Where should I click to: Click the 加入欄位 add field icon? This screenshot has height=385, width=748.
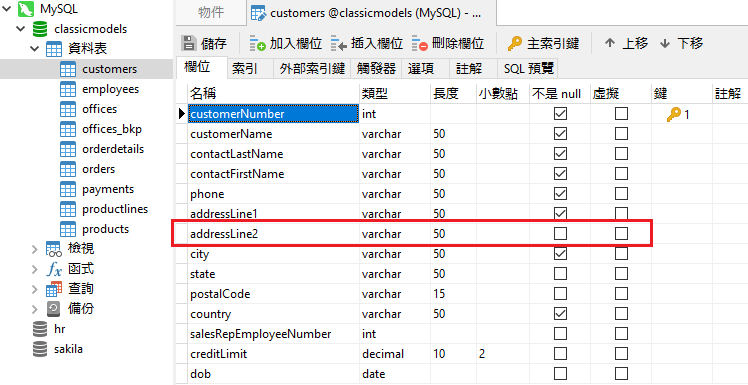point(258,44)
